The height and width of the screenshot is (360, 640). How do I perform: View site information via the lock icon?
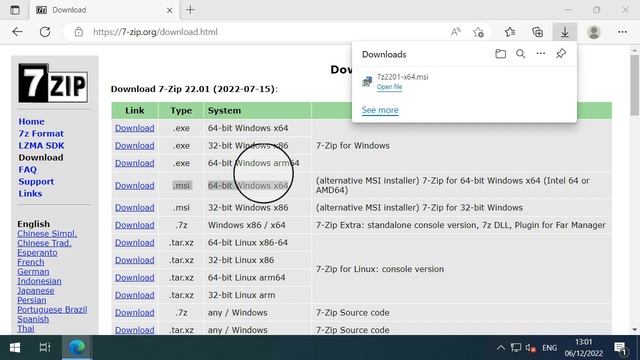point(79,32)
